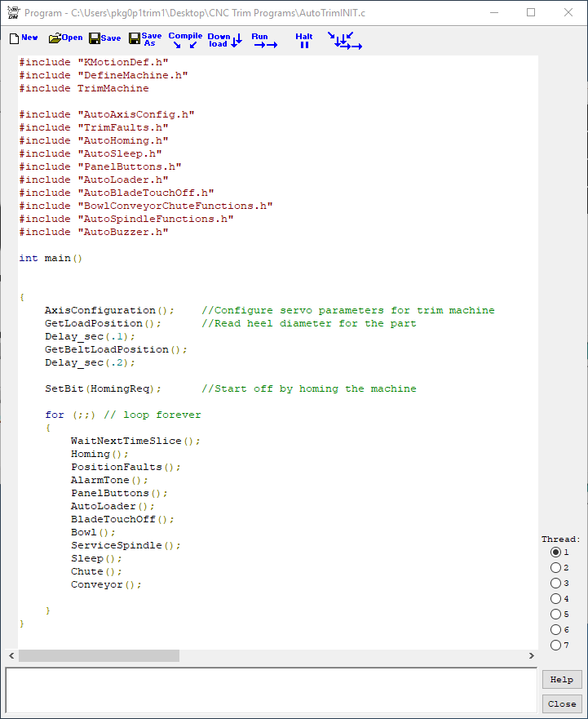The image size is (588, 719).
Task: Download the program to the board
Action: tap(224, 40)
